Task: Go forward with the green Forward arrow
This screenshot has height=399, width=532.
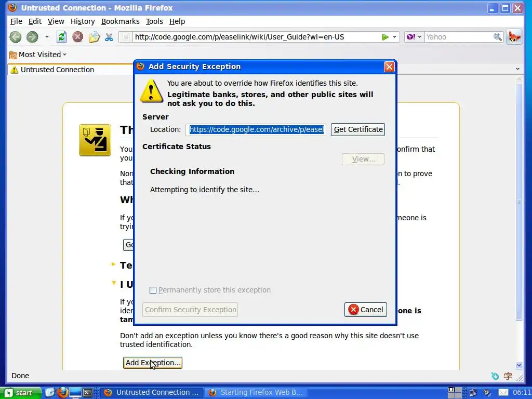Action: point(32,37)
